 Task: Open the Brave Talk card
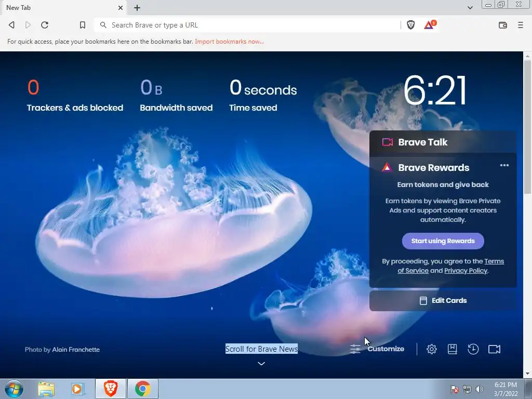(443, 142)
